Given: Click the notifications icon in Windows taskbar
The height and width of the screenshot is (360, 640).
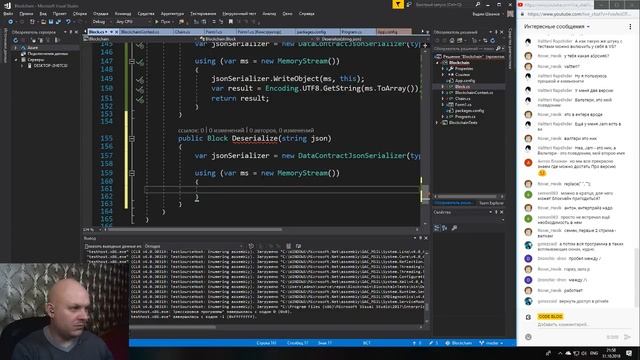Looking at the screenshot, I should coord(629,353).
